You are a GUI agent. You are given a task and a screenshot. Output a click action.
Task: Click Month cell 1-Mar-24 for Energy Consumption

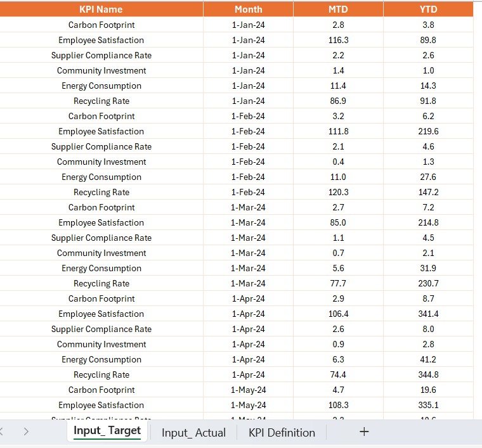248,268
